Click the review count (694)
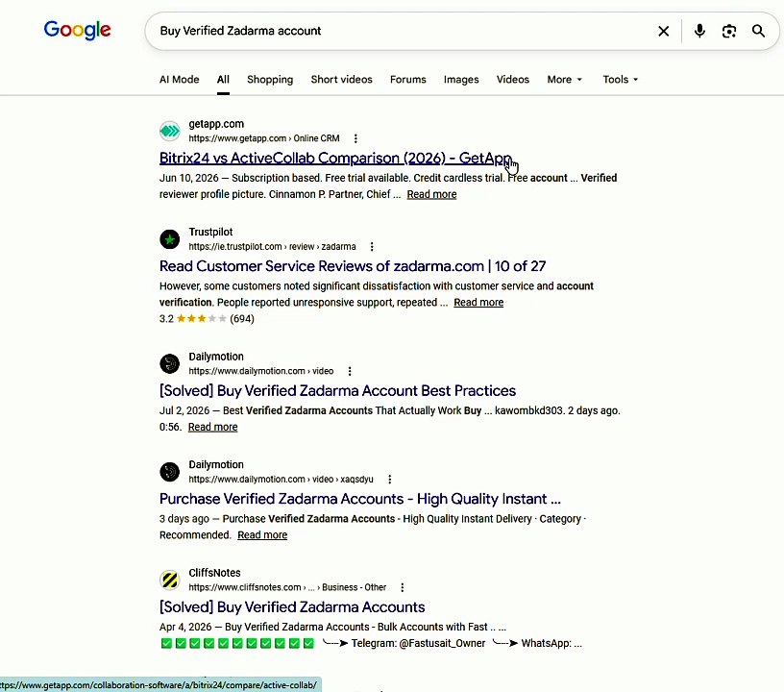The height and width of the screenshot is (692, 784). pyautogui.click(x=242, y=318)
